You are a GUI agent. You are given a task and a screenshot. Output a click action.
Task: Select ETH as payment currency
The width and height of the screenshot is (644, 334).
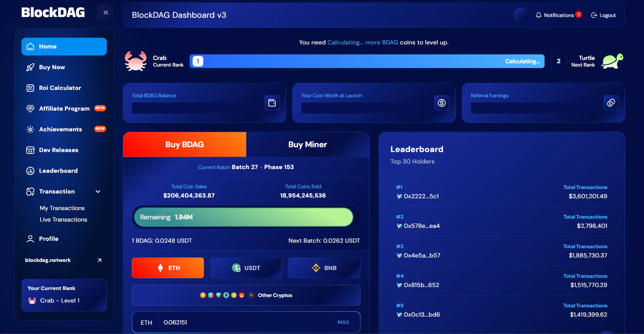tap(168, 268)
